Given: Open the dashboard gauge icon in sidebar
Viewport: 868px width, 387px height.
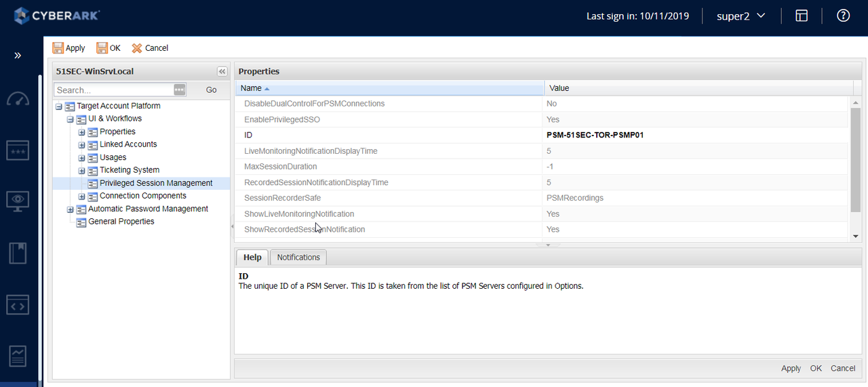Looking at the screenshot, I should [x=18, y=99].
